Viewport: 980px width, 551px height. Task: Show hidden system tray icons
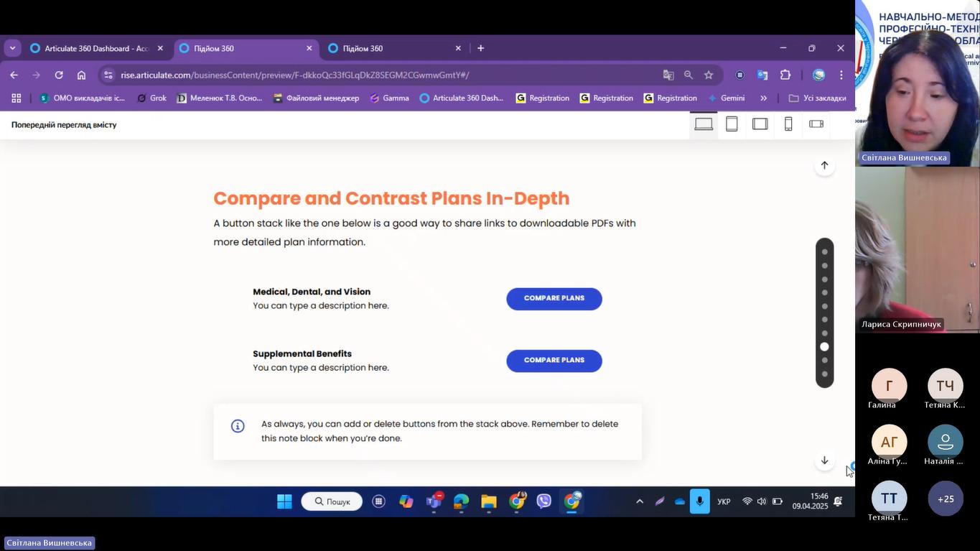(639, 501)
